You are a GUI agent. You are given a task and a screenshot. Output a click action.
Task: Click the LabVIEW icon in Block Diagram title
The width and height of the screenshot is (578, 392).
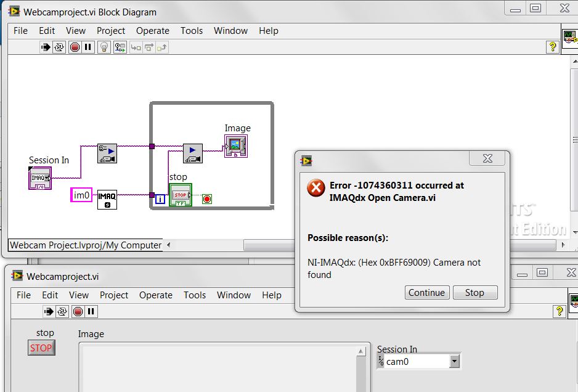pyautogui.click(x=14, y=11)
